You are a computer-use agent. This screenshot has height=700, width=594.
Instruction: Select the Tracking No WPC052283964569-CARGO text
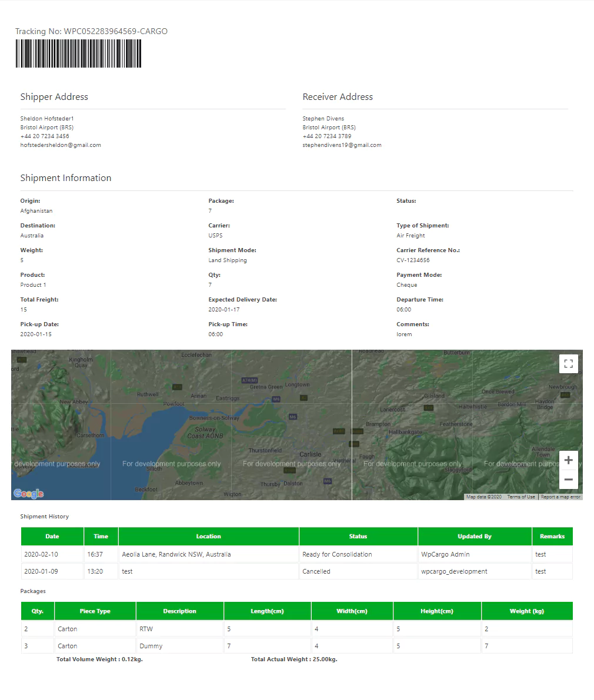click(91, 31)
